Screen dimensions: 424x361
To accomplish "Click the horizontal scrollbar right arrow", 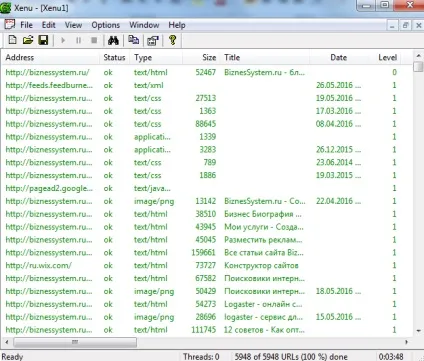I will 406,342.
